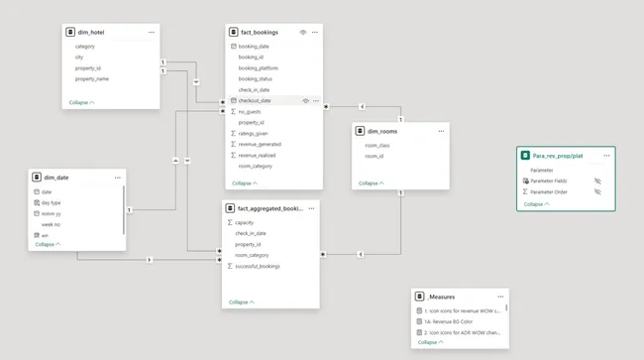Select the city field in dim_hotel

pos(79,58)
